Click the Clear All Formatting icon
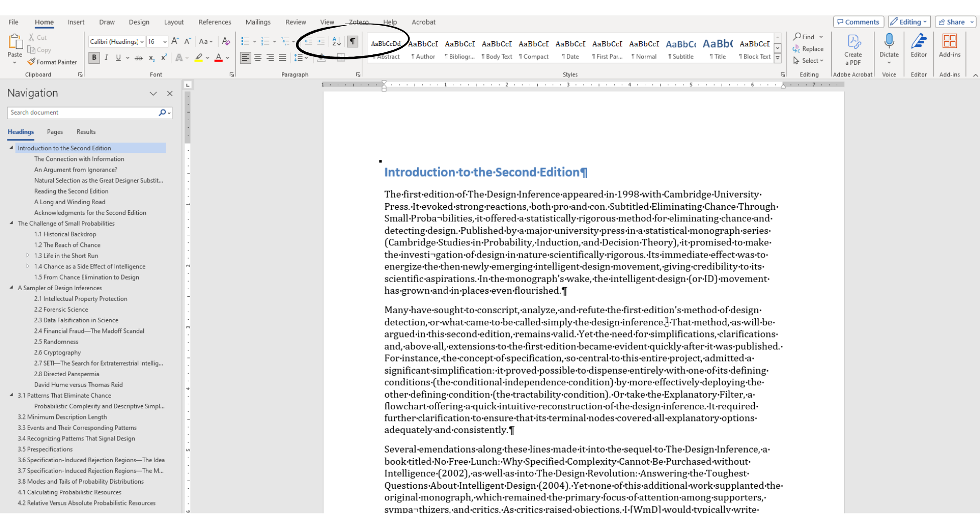 coord(226,42)
